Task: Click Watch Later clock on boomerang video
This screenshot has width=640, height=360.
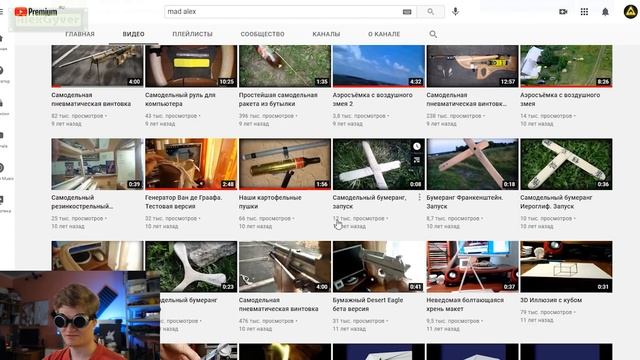Action: (x=416, y=146)
